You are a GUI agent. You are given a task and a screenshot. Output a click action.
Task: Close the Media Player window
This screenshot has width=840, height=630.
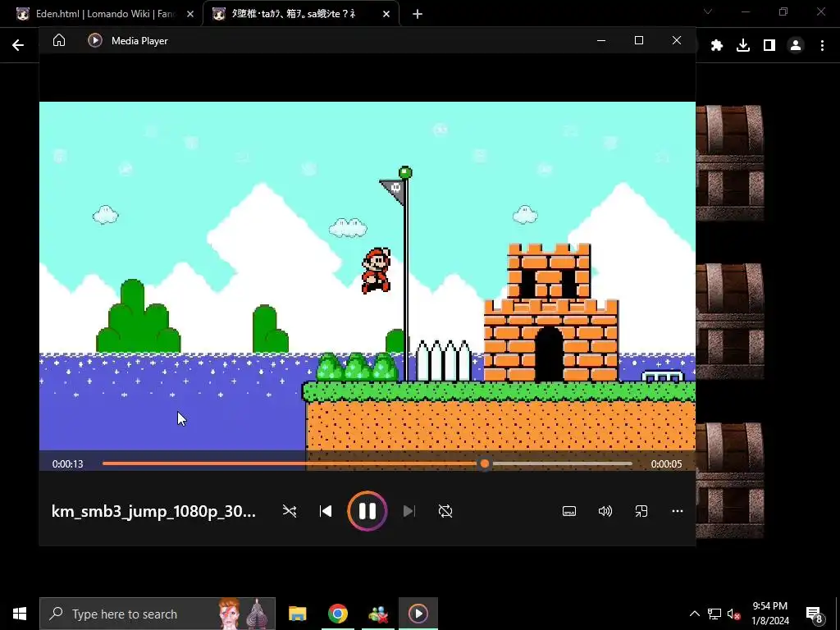pos(677,40)
